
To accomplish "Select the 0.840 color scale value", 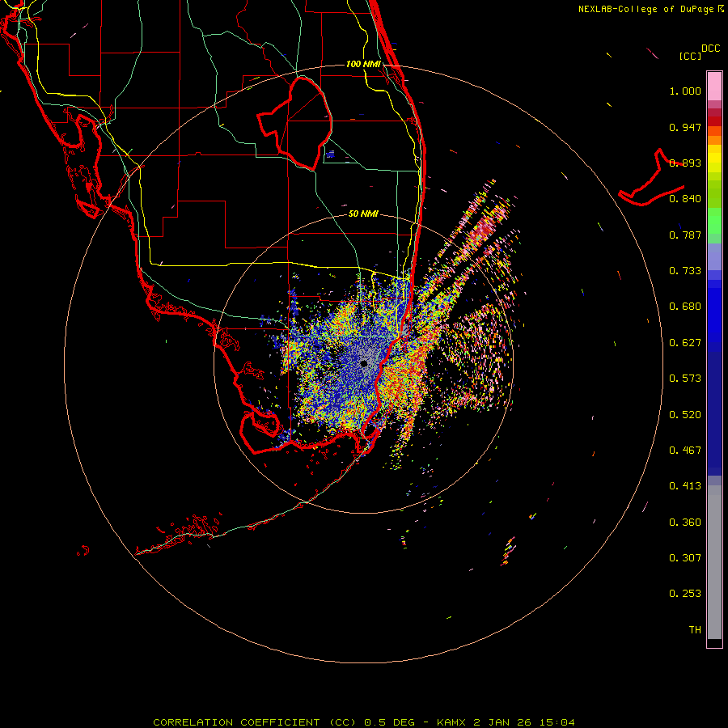I will (x=685, y=199).
